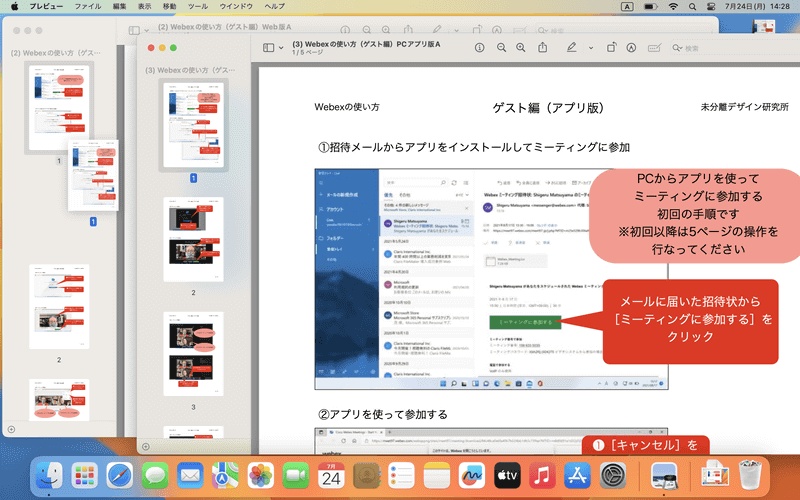Select page 2 thumbnail in front window sidebar

point(193,239)
